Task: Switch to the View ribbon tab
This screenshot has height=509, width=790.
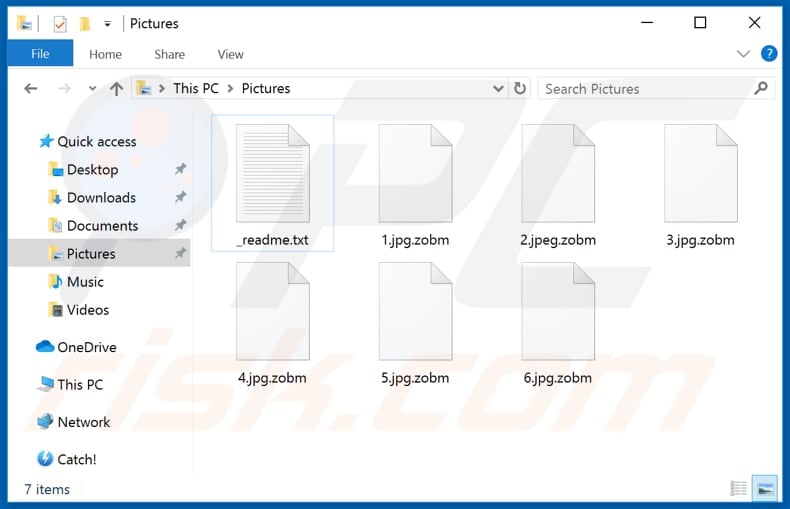Action: pos(230,54)
